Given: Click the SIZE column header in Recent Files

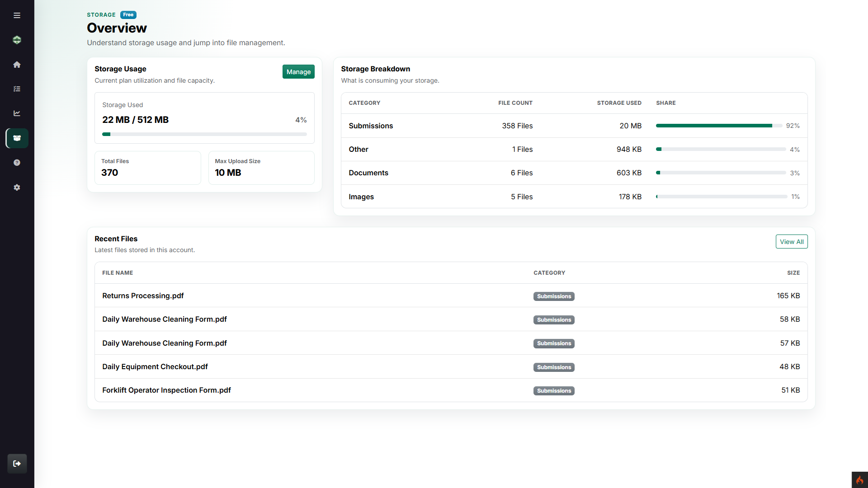Looking at the screenshot, I should click(x=793, y=273).
